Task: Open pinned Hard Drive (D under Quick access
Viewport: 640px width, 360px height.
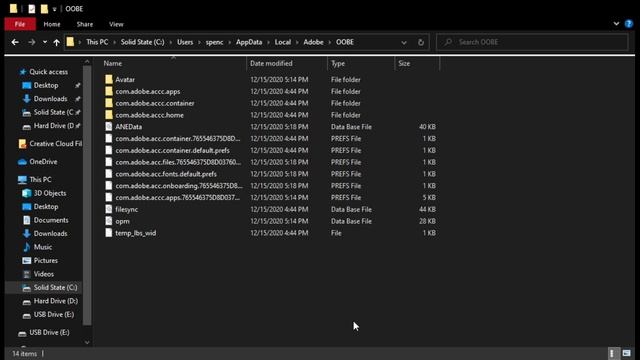Action: pyautogui.click(x=54, y=126)
